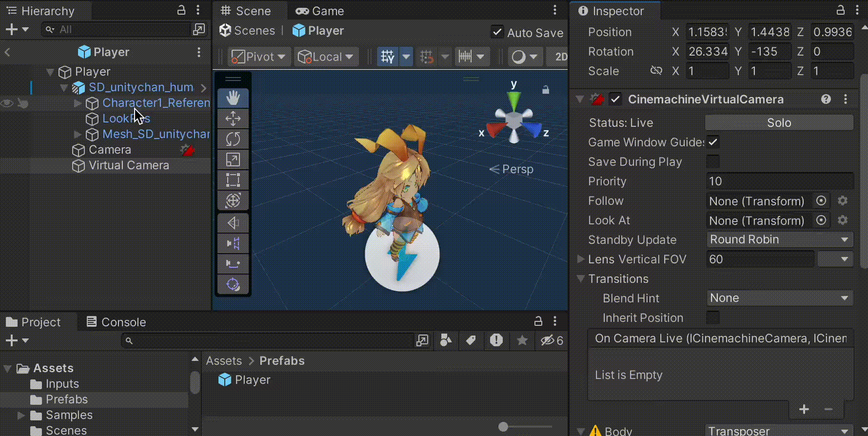868x436 pixels.
Task: Disable CinemachineVirtualCamera component checkbox
Action: coord(615,99)
